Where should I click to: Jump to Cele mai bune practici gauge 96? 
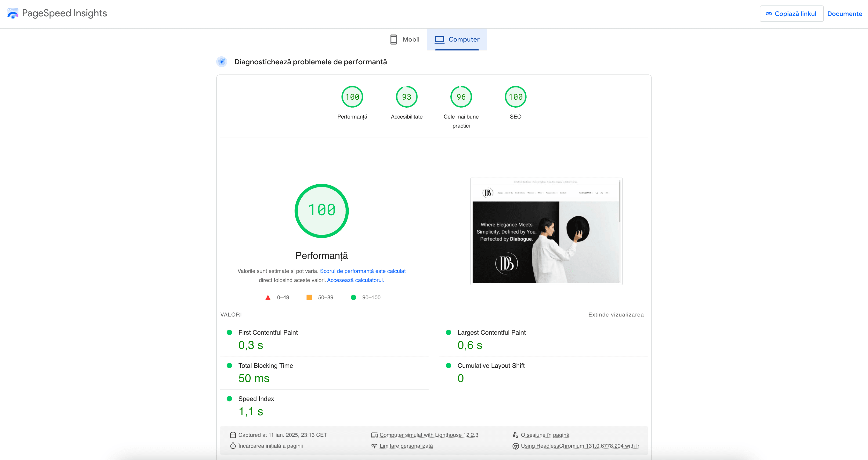(461, 97)
